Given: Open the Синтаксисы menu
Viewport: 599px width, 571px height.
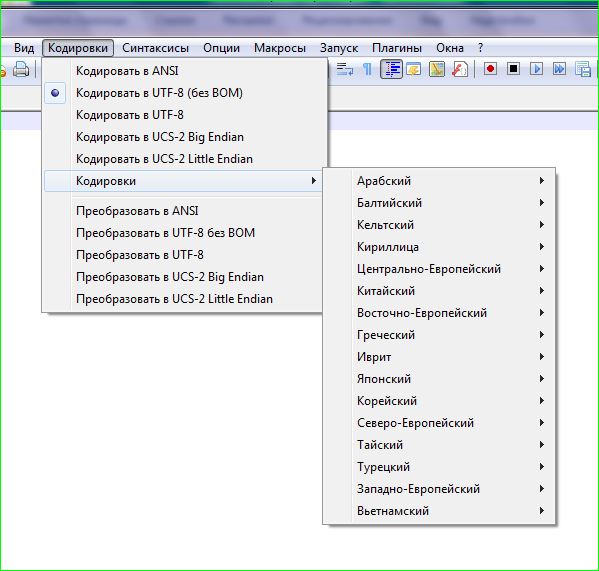Looking at the screenshot, I should point(155,48).
